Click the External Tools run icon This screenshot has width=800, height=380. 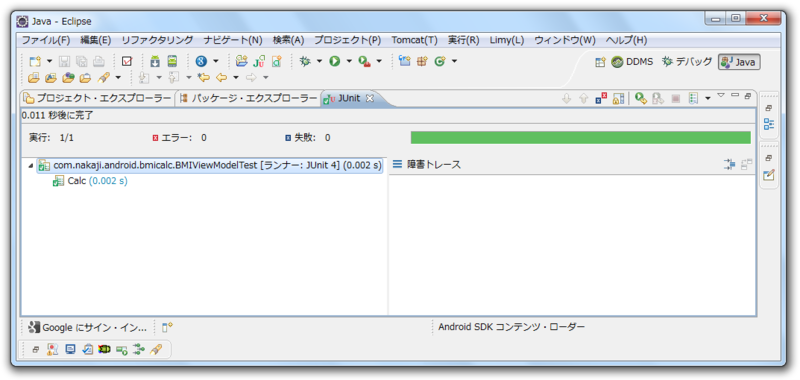pyautogui.click(x=364, y=61)
